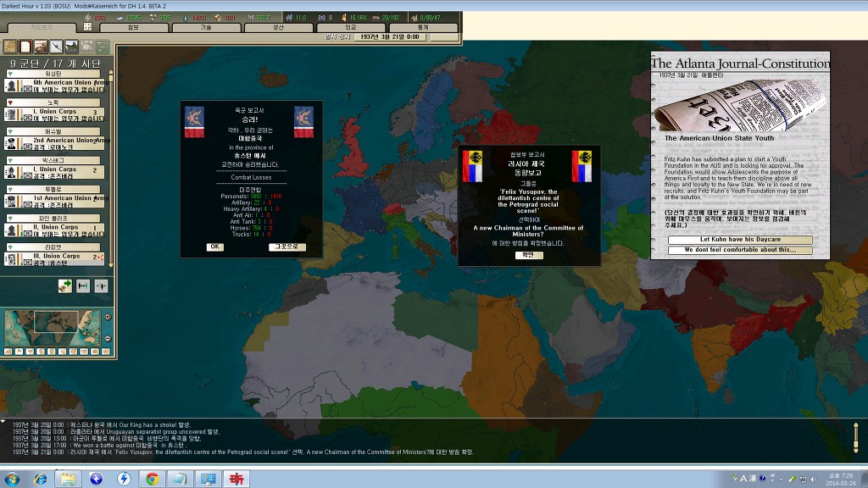Screen dimensions: 868x488
Task: Click OK on the army victory report
Action: click(214, 247)
